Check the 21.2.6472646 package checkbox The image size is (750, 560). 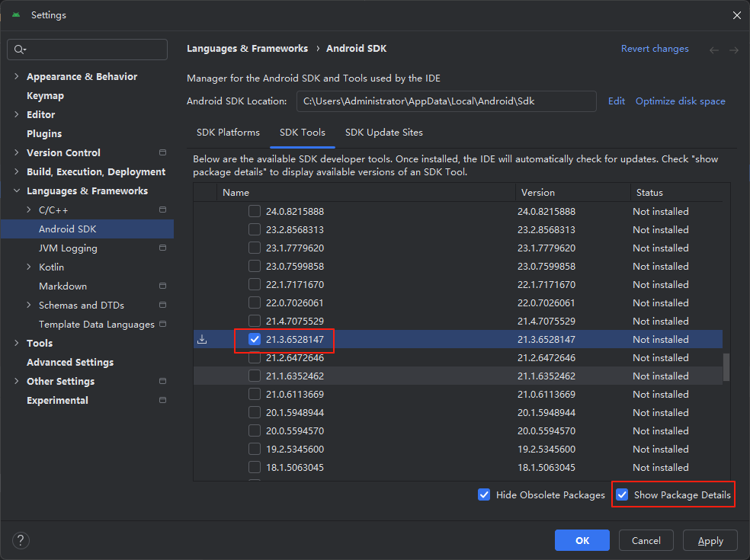(x=255, y=357)
